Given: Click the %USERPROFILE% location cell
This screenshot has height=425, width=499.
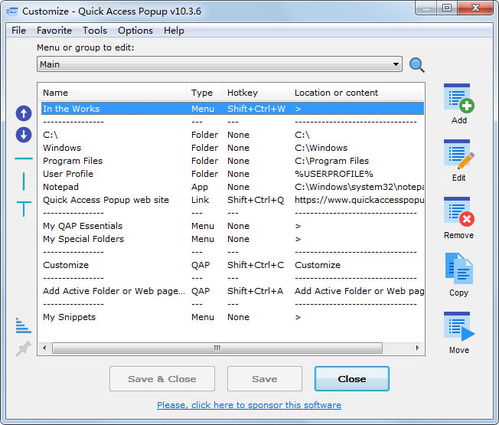Looking at the screenshot, I should (334, 174).
